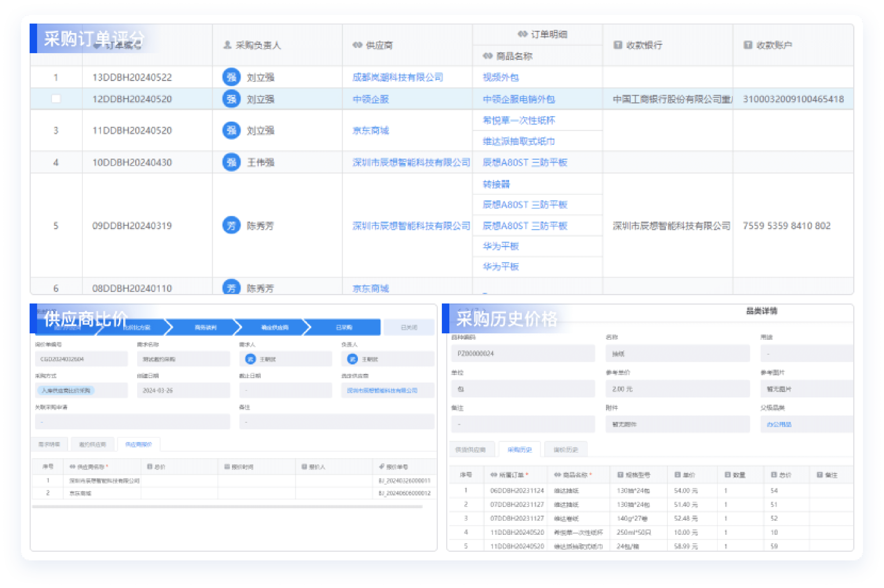Click 刘立强 avatar in row 12DDBH20240520

(x=231, y=99)
